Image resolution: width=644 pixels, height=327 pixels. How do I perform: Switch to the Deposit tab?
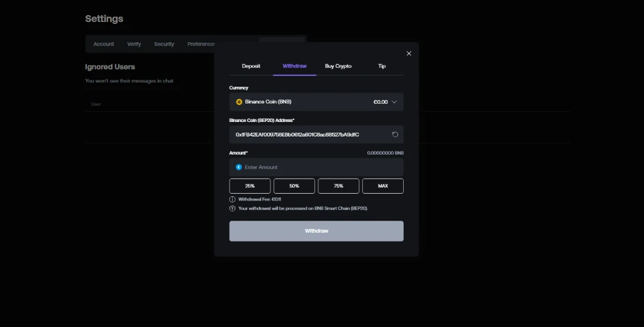coord(251,66)
